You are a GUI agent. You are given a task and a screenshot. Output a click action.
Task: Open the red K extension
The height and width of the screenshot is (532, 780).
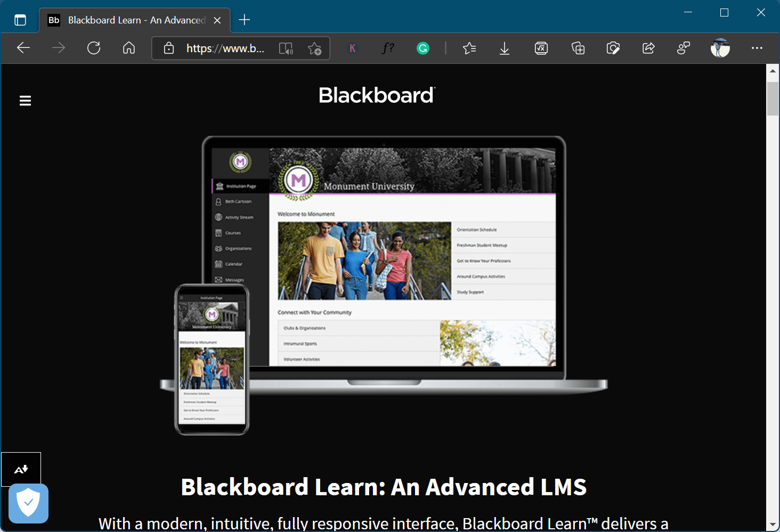tap(352, 48)
